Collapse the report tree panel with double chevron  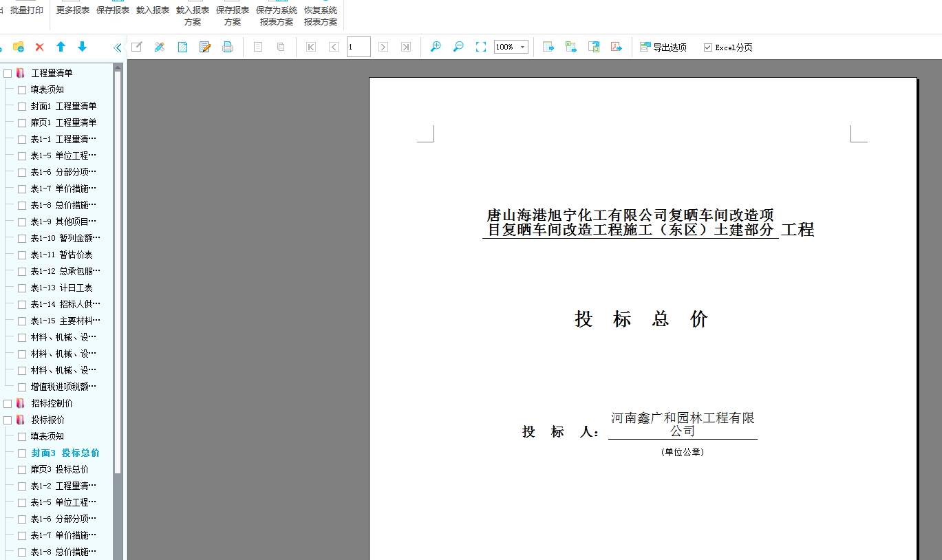coord(118,47)
